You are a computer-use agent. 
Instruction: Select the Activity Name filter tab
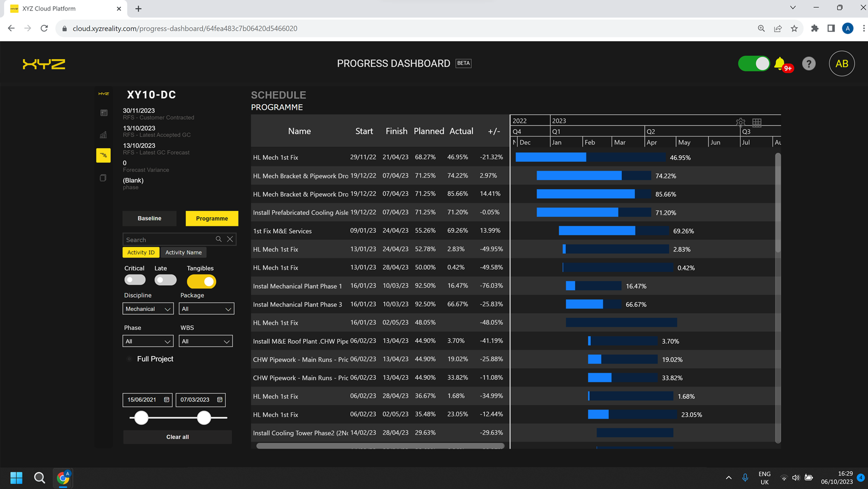tap(183, 252)
